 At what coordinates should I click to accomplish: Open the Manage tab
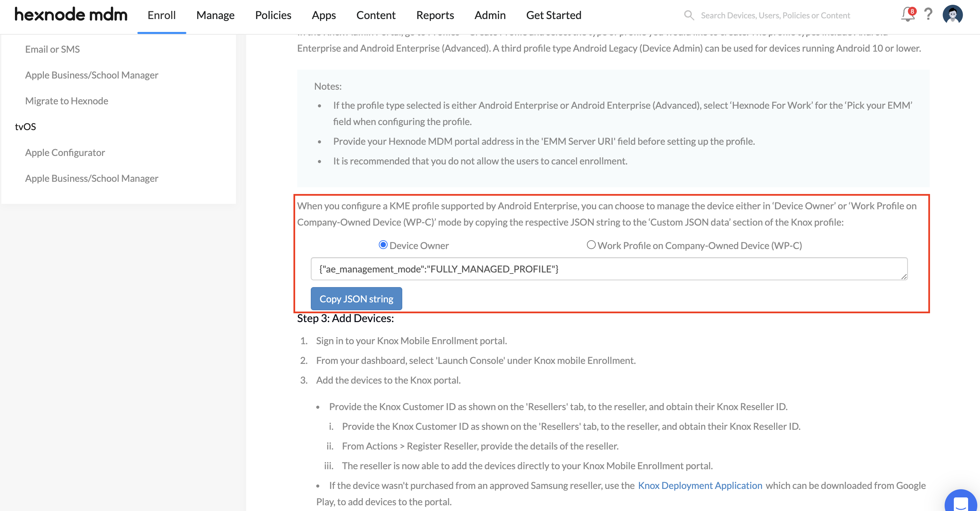pyautogui.click(x=215, y=15)
